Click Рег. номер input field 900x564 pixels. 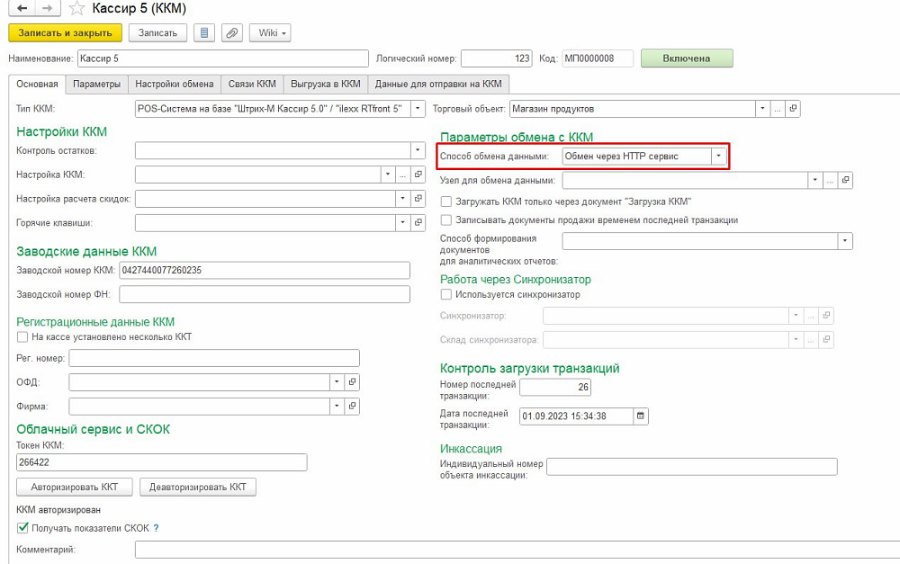click(x=214, y=358)
